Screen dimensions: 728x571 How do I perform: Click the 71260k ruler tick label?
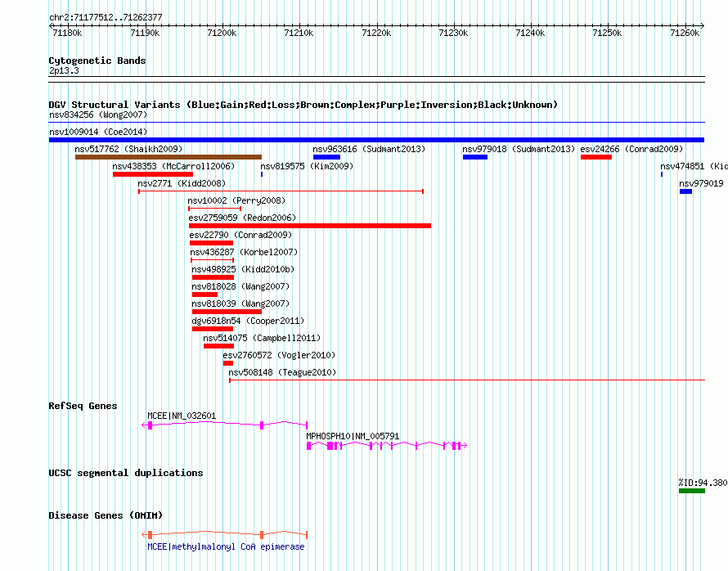(x=685, y=33)
